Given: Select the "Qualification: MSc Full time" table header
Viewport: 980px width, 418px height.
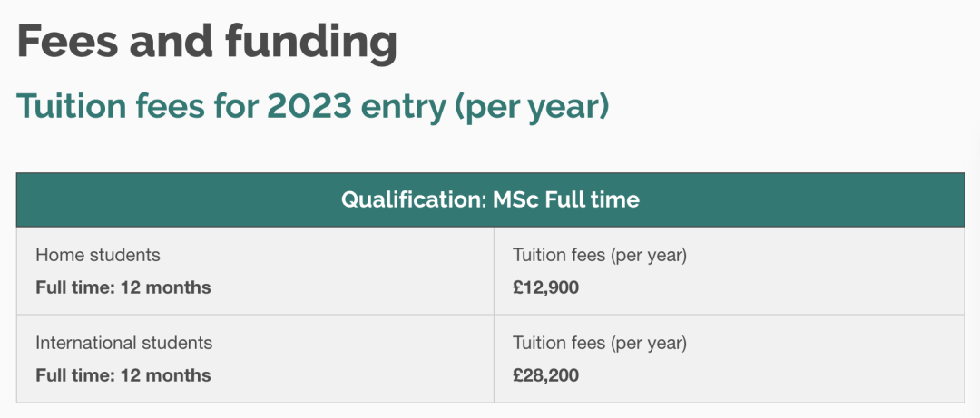Looking at the screenshot, I should (490, 199).
